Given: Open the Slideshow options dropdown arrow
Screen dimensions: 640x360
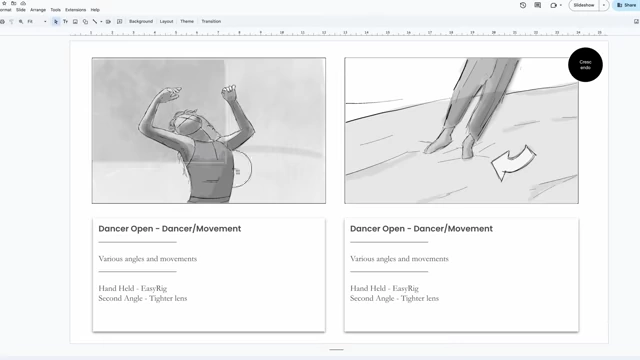Looking at the screenshot, I should point(604,5).
